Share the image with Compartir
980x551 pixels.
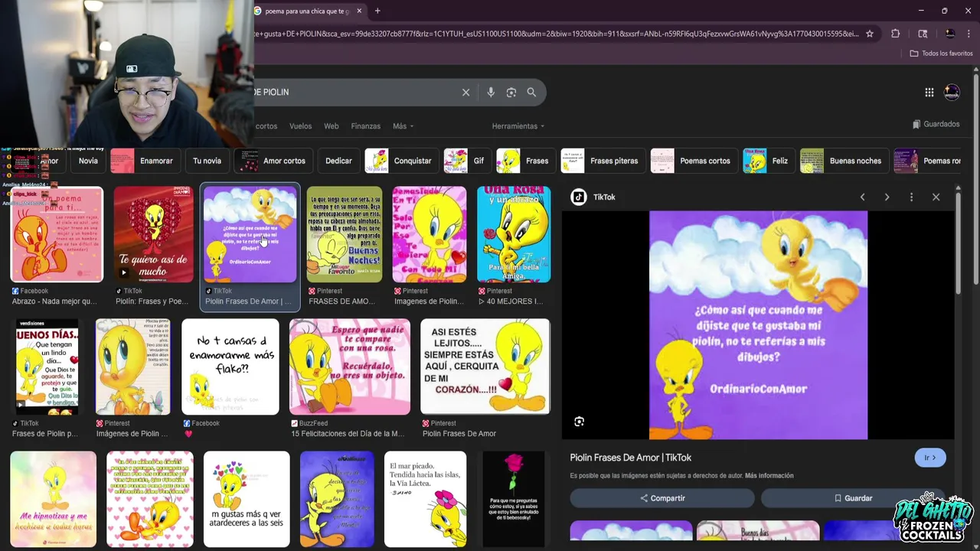point(662,498)
